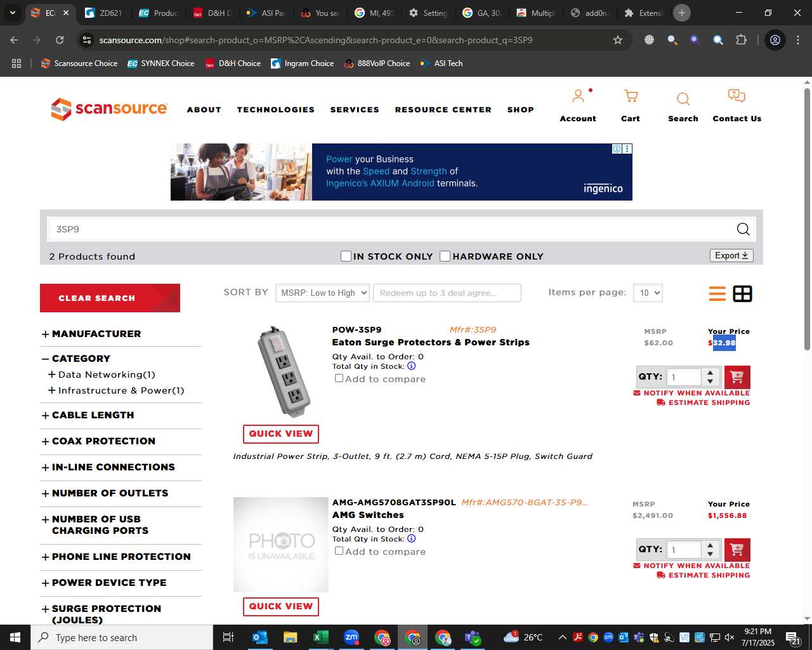The image size is (812, 650).
Task: Expand the POWER DEVICE TYPE filter
Action: (104, 583)
